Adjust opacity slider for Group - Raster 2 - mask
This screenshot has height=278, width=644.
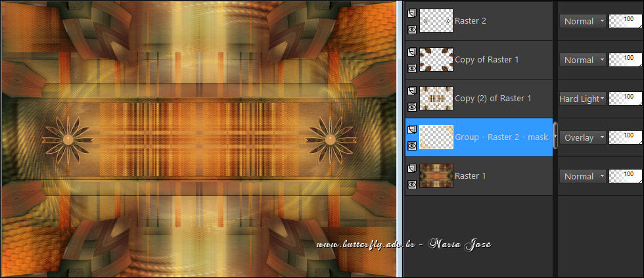pos(626,137)
